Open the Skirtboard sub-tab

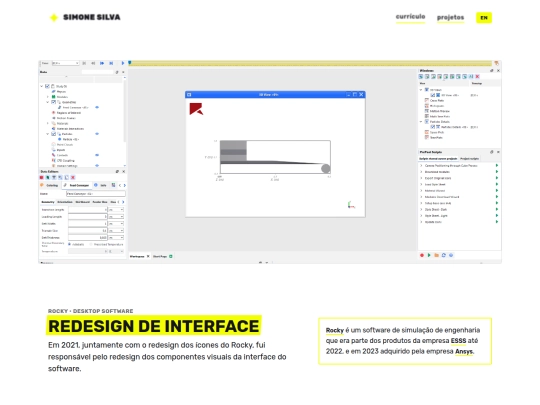click(83, 202)
